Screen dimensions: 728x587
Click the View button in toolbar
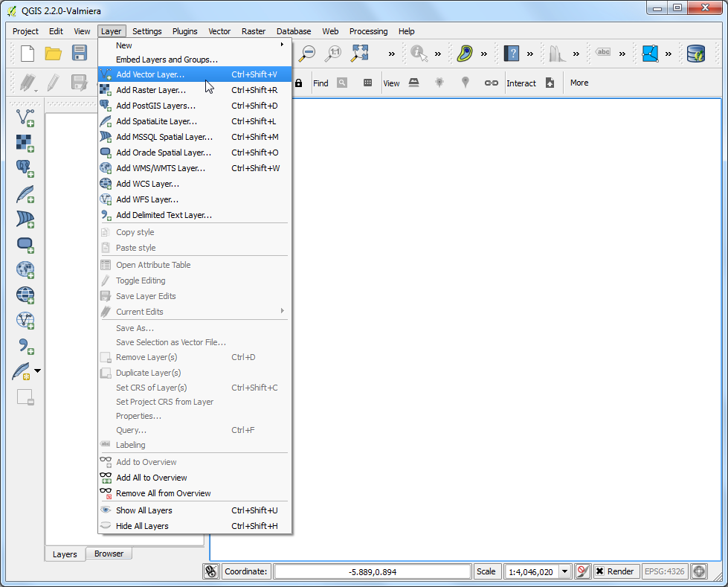391,83
